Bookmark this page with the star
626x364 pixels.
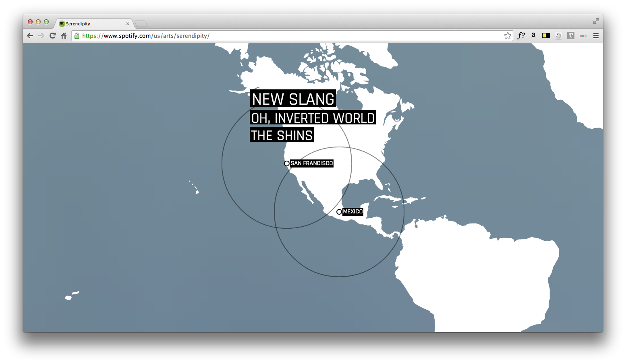tap(508, 36)
